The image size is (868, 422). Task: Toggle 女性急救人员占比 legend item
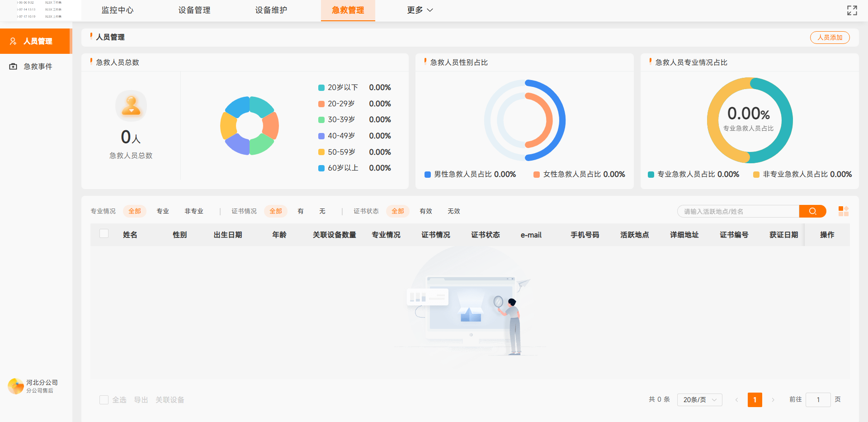[579, 174]
